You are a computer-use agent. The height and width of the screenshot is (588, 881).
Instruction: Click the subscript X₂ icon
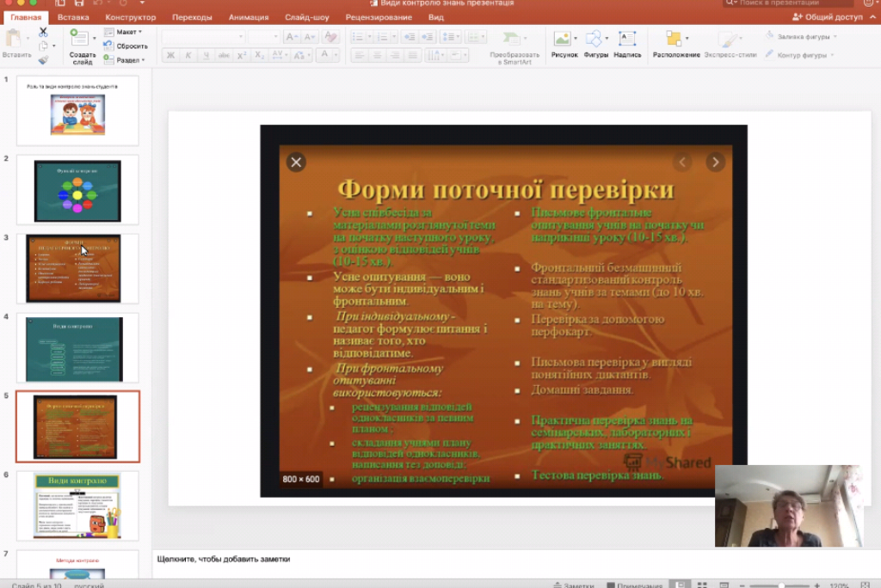point(259,55)
